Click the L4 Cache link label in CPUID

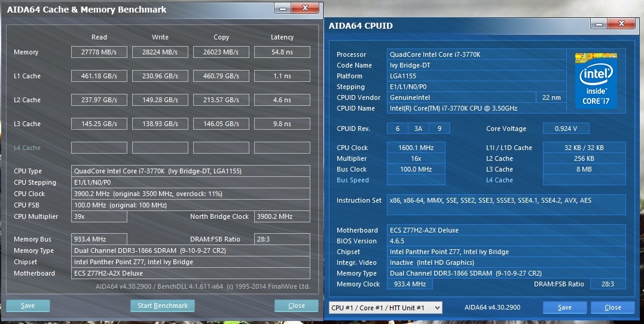coord(499,180)
